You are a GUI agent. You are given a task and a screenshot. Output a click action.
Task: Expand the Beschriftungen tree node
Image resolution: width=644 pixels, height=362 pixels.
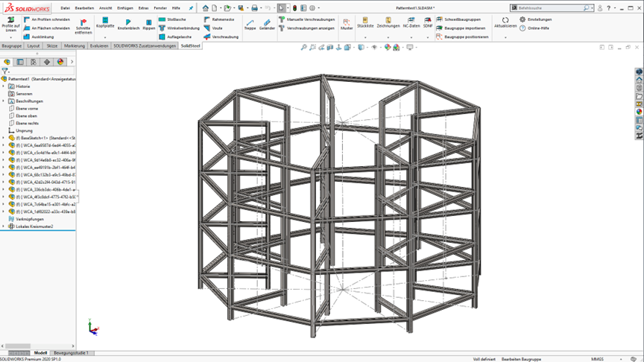click(x=4, y=101)
